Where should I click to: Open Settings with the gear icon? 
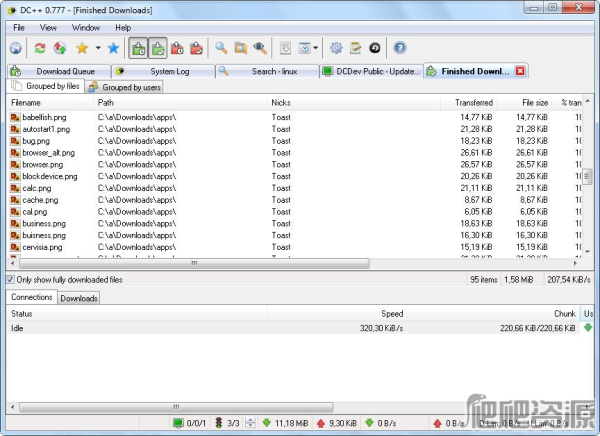click(336, 48)
